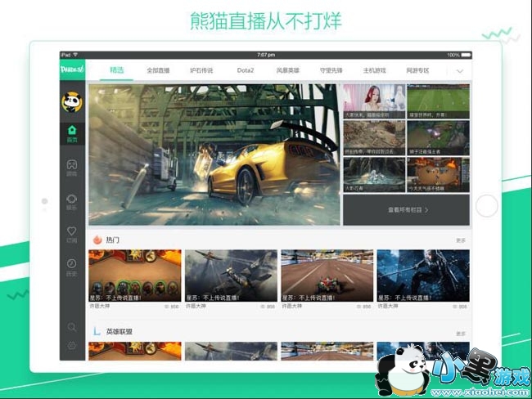Open the Dota2 tab
The width and height of the screenshot is (532, 399).
click(246, 70)
